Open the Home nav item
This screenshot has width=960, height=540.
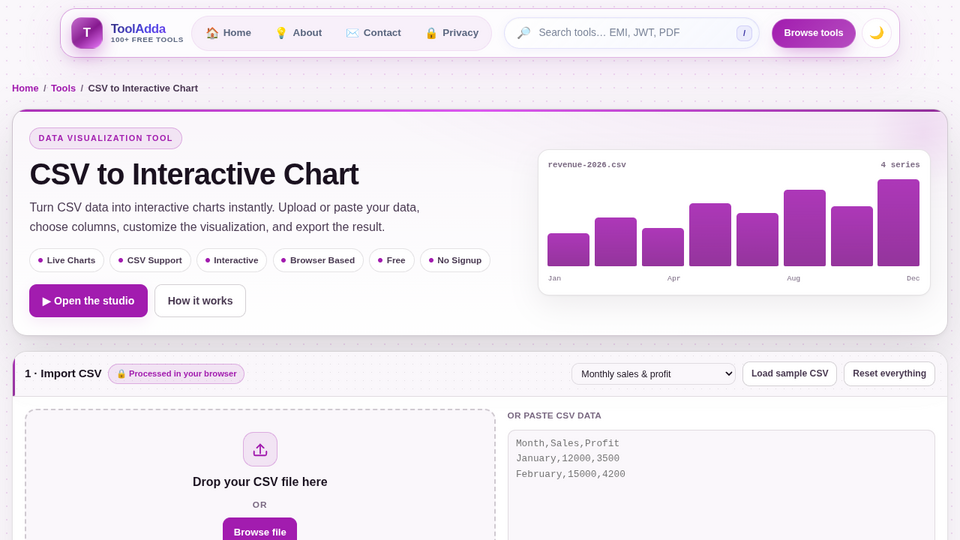[228, 33]
